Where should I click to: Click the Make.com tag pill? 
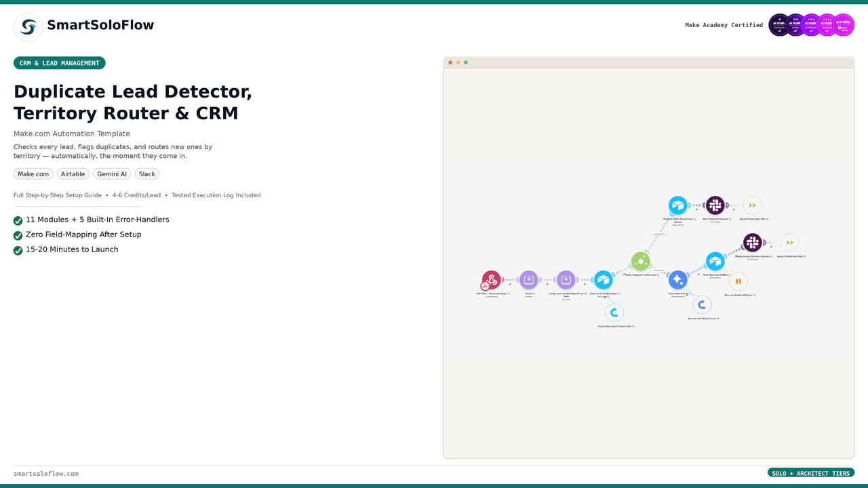33,174
